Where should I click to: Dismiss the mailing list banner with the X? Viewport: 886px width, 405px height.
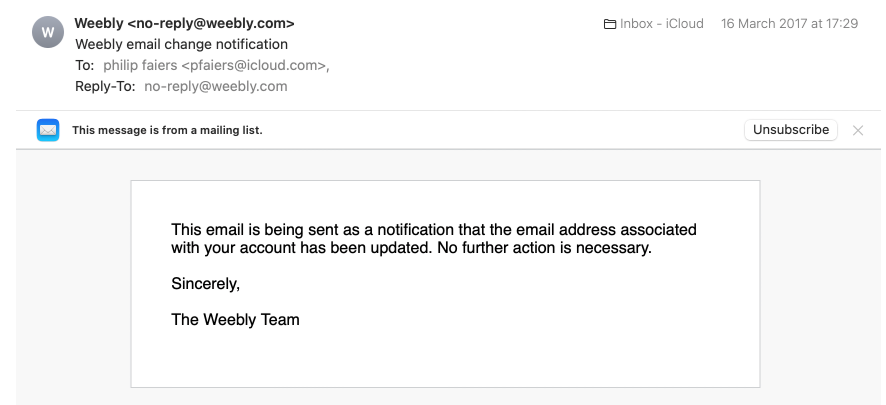coord(857,130)
